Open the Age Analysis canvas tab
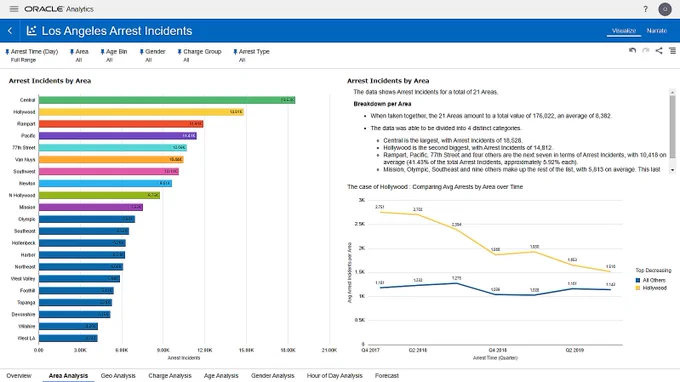 point(221,375)
